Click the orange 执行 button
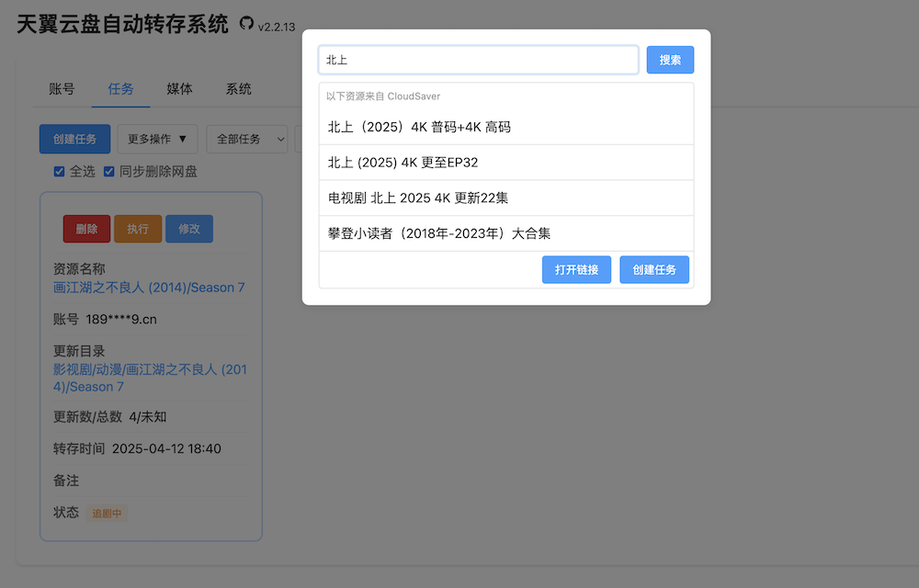This screenshot has height=588, width=919. click(x=138, y=229)
